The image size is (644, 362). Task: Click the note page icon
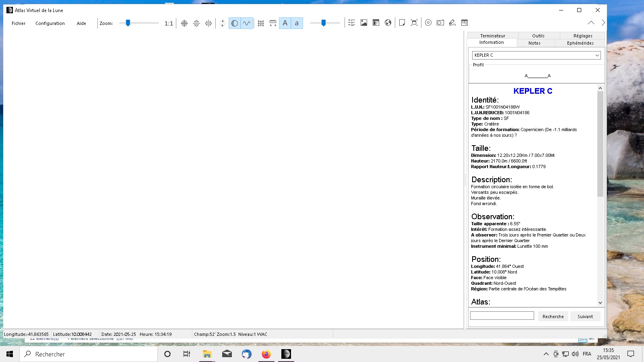coord(402,23)
